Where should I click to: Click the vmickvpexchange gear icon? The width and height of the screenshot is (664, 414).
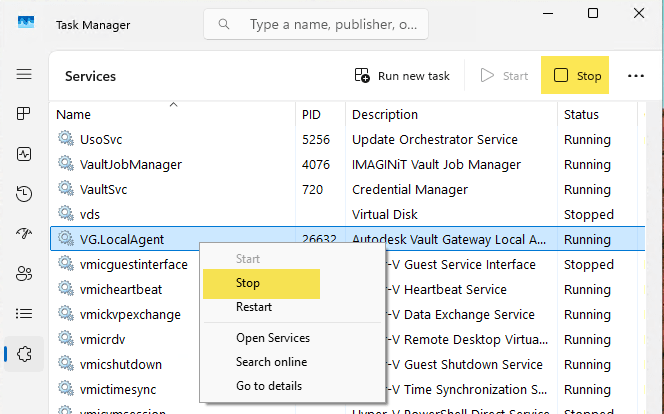coord(66,313)
